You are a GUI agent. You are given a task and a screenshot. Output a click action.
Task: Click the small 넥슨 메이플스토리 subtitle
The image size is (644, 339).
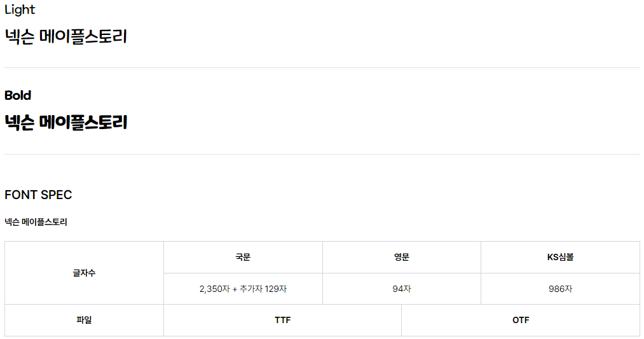[x=36, y=223]
